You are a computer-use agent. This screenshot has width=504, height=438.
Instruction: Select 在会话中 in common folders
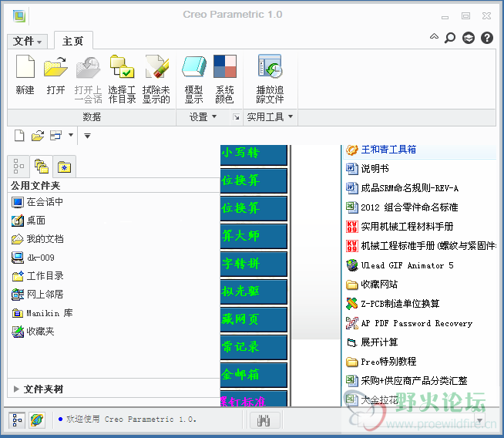[37, 202]
